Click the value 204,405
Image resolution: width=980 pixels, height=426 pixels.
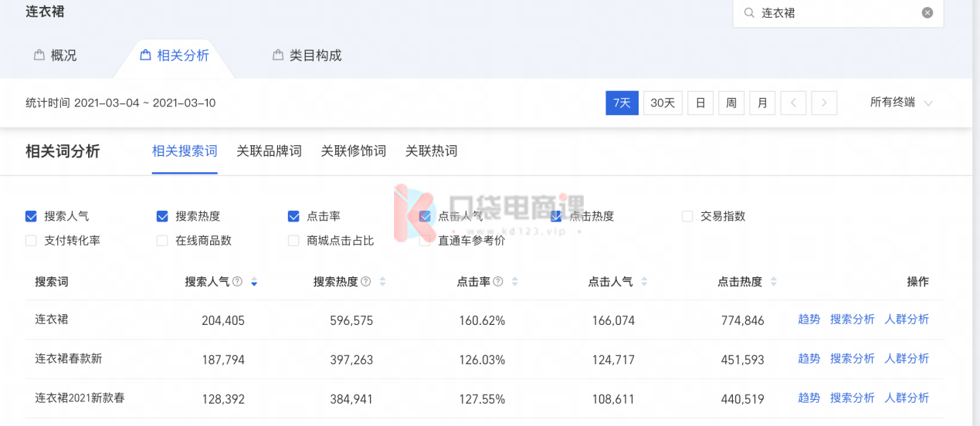tap(222, 320)
